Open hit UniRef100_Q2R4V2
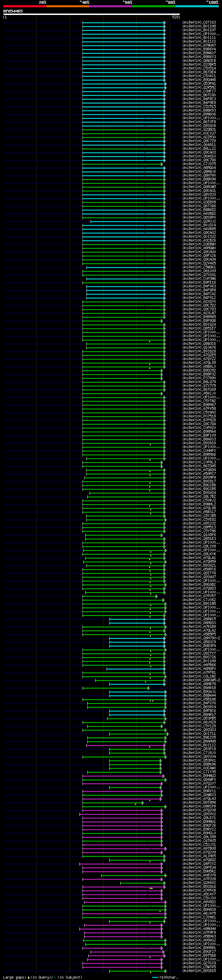The width and height of the screenshot is (222, 980). [199, 883]
